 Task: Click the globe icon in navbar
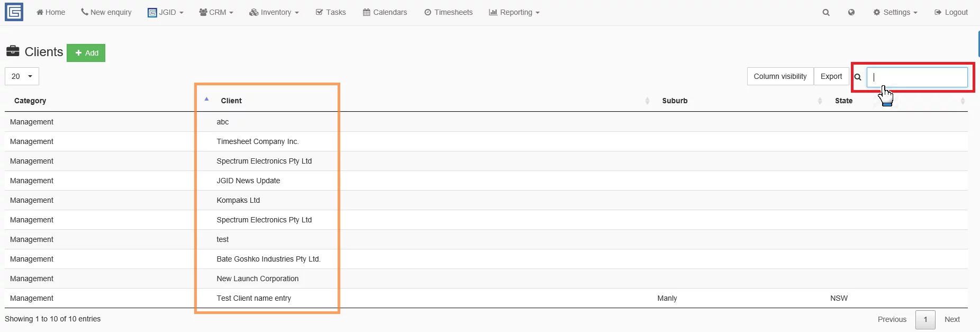(x=851, y=12)
